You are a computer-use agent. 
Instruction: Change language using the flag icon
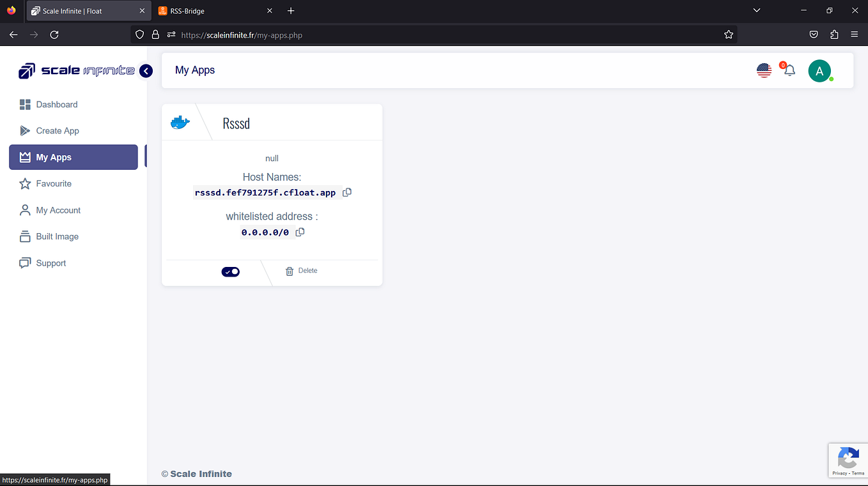764,70
